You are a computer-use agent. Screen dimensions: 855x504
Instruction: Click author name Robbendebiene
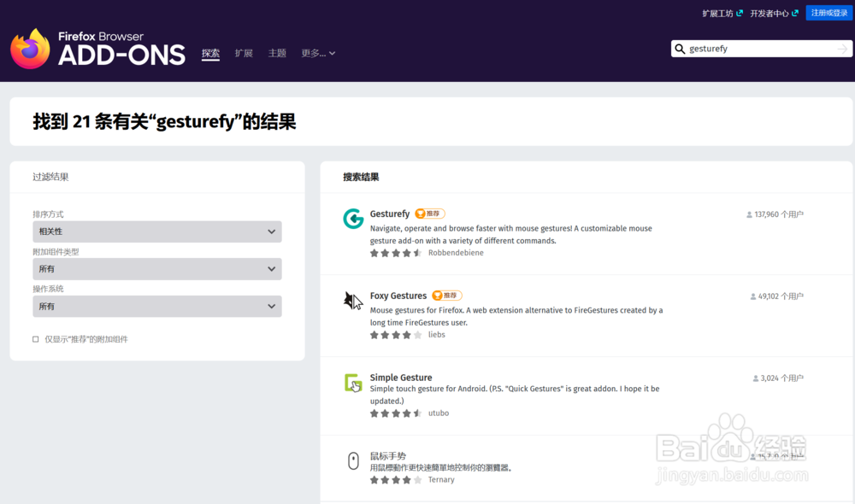click(456, 253)
